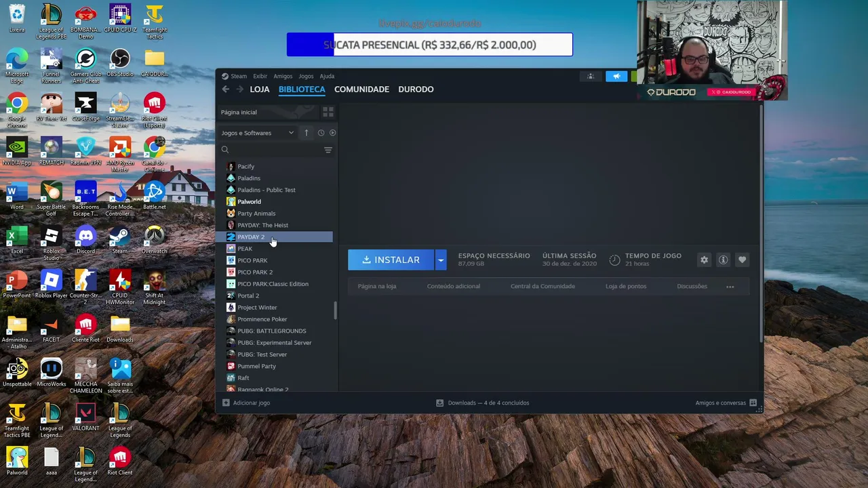Switch to the LOJA tab
868x488 pixels.
pyautogui.click(x=260, y=89)
